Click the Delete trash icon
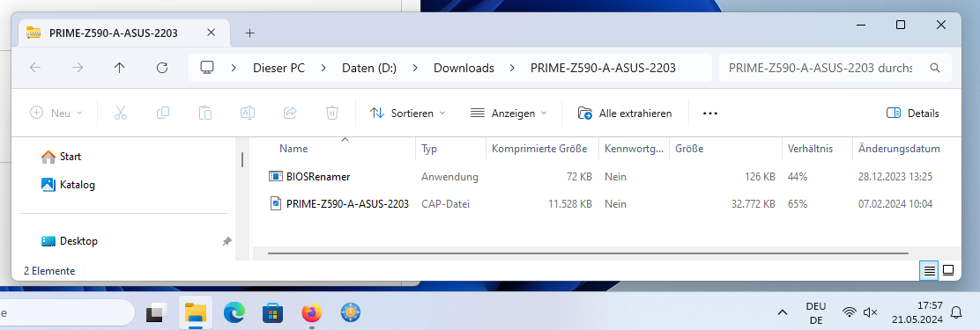Image resolution: width=980 pixels, height=330 pixels. 332,113
